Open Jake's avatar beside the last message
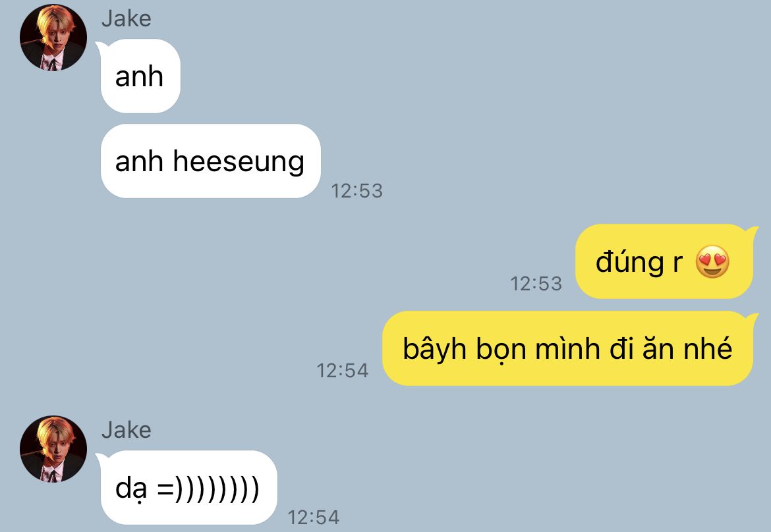The image size is (771, 532). pyautogui.click(x=53, y=449)
